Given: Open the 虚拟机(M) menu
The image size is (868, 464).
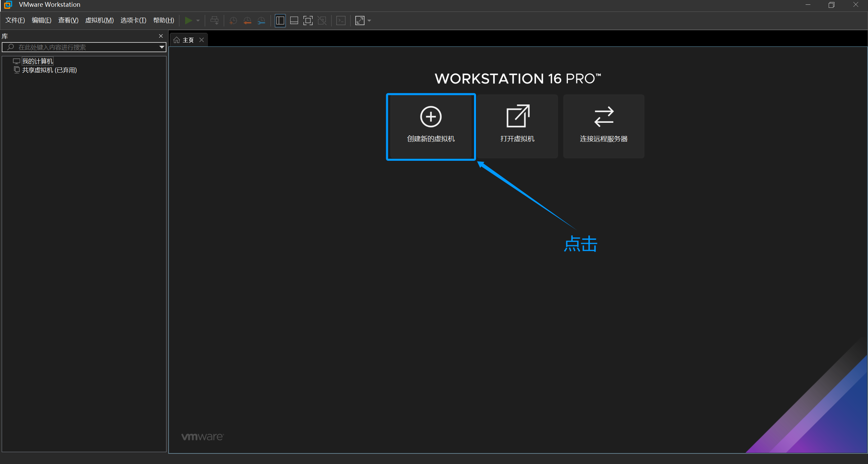Looking at the screenshot, I should point(99,20).
